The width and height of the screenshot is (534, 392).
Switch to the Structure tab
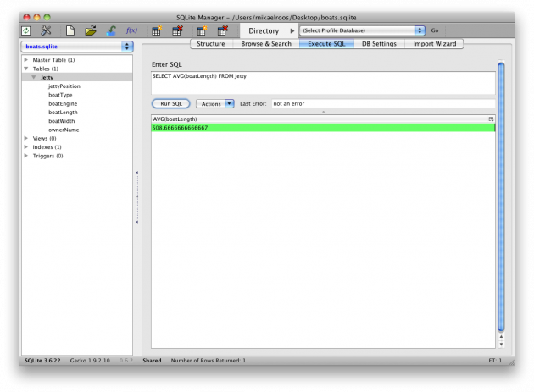click(211, 44)
